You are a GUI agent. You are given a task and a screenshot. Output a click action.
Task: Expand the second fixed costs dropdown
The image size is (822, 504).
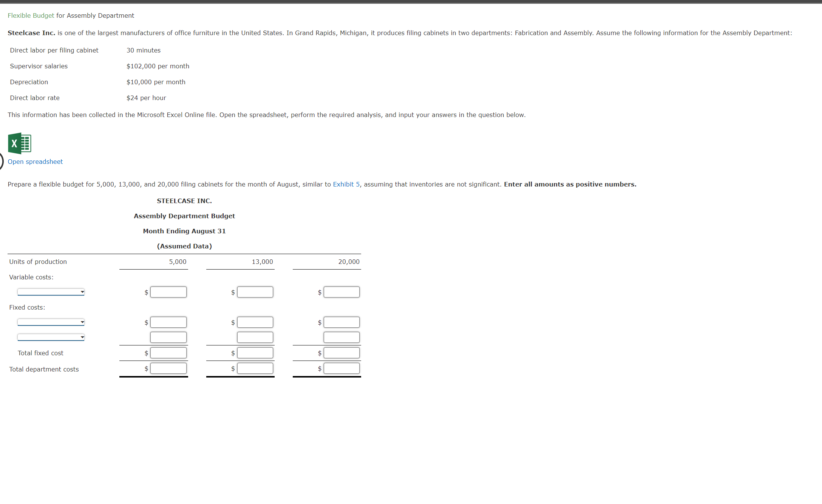tap(51, 337)
